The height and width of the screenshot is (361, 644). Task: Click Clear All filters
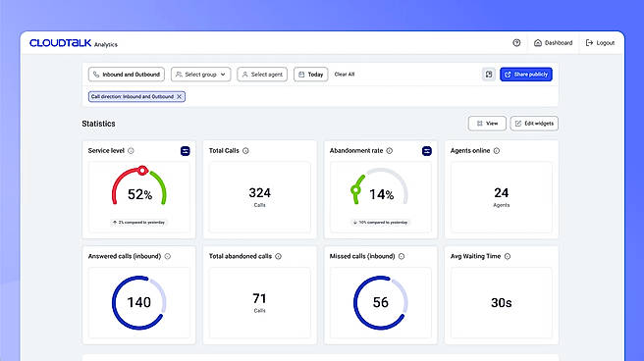coord(345,75)
